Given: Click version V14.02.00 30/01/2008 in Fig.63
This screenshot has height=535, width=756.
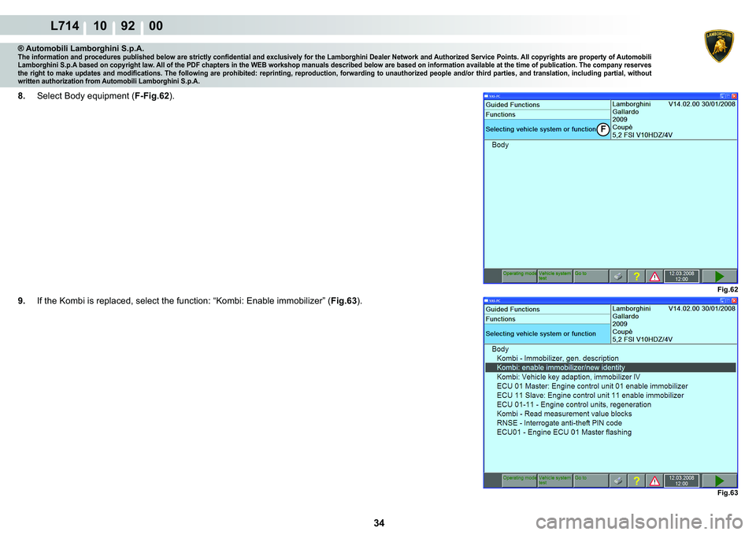Looking at the screenshot, I should (x=702, y=308).
